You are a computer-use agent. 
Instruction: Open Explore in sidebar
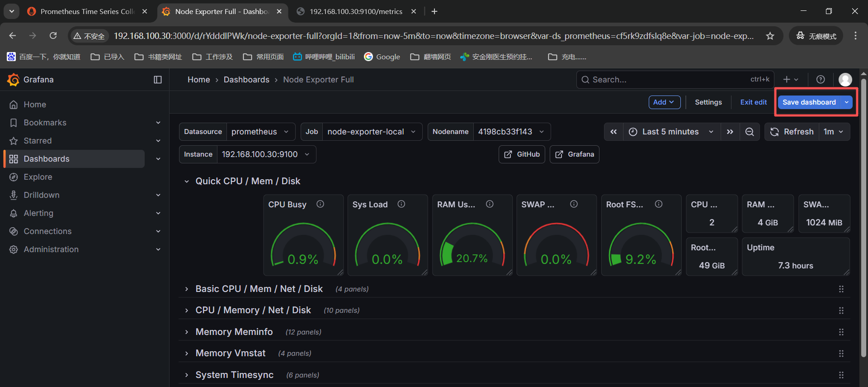click(38, 177)
